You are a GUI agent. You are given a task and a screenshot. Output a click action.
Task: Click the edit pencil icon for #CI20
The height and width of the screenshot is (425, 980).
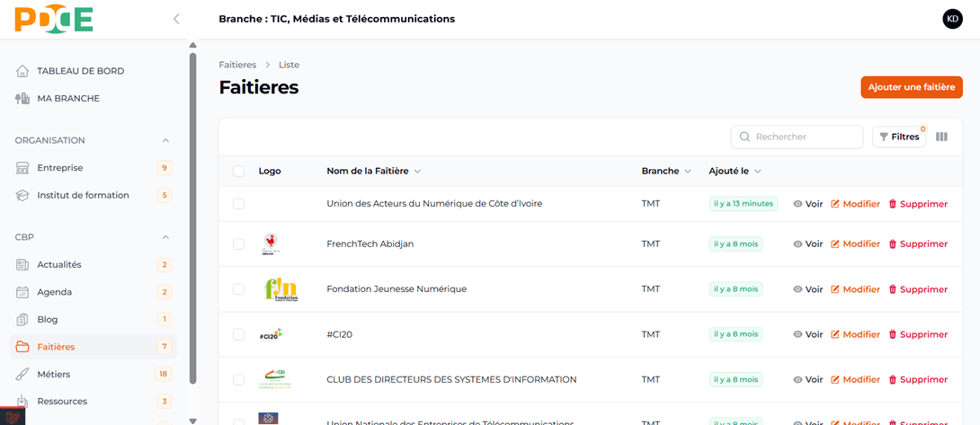pos(834,334)
